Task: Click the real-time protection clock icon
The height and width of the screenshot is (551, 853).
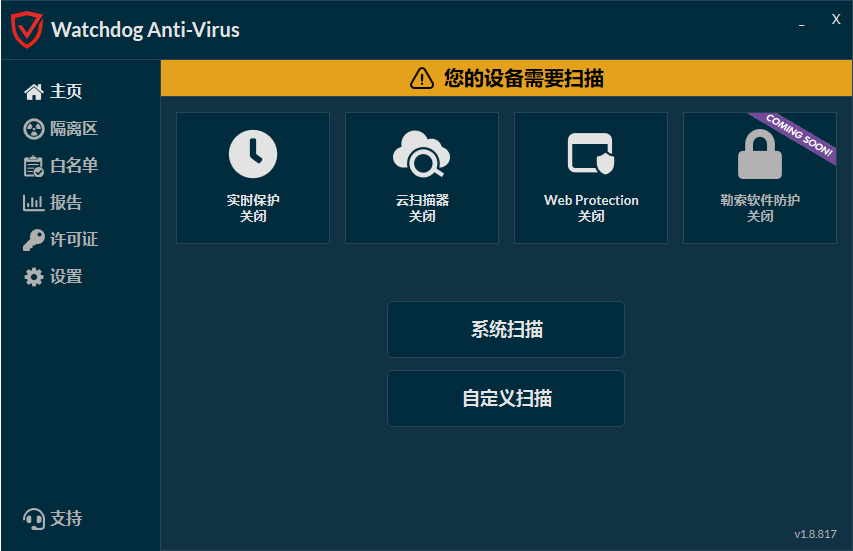Action: pos(253,154)
